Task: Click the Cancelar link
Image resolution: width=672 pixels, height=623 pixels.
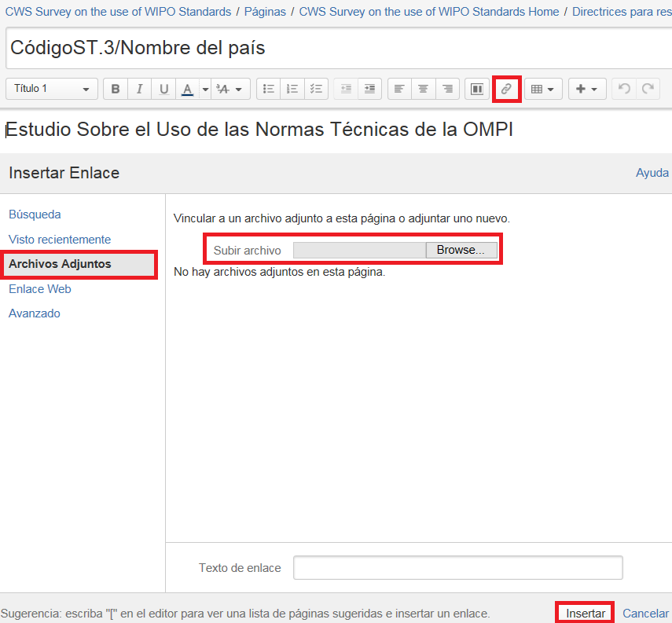Action: [x=645, y=613]
